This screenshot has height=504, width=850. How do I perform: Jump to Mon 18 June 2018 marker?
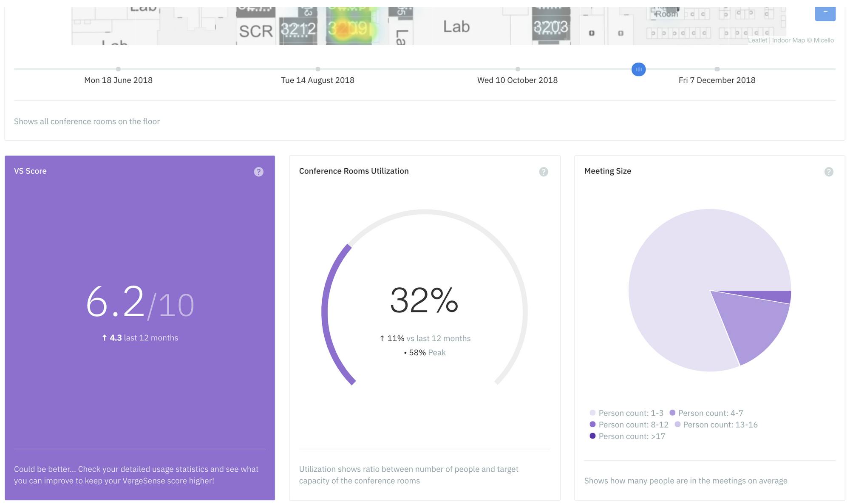[118, 69]
